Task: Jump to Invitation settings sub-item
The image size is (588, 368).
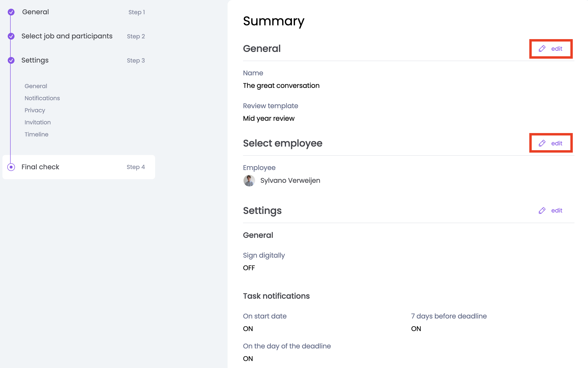Action: click(x=38, y=122)
